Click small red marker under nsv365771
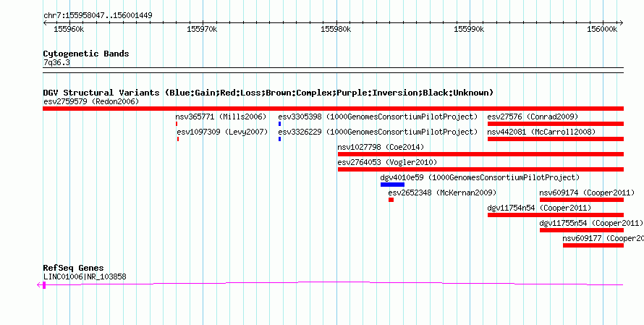This screenshot has height=325, width=644. pos(177,124)
